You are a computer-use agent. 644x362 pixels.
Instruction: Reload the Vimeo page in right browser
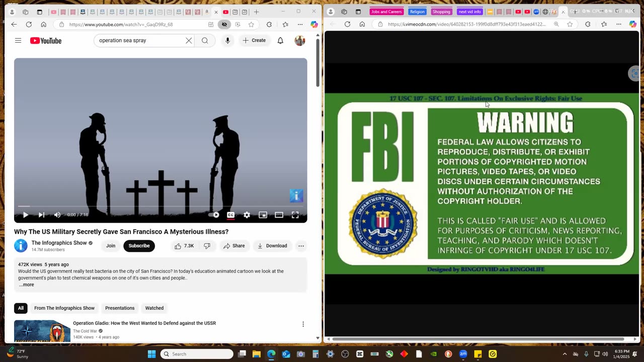click(x=347, y=24)
